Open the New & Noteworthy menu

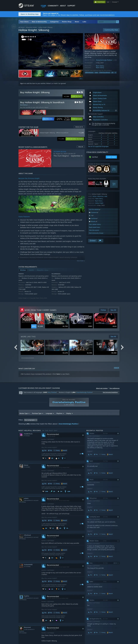coord(39,22)
